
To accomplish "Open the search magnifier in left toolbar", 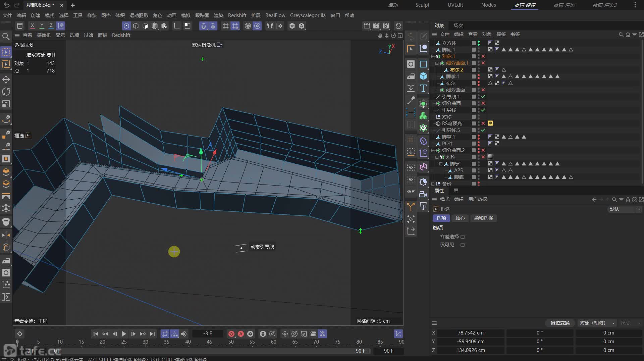I will [6, 36].
